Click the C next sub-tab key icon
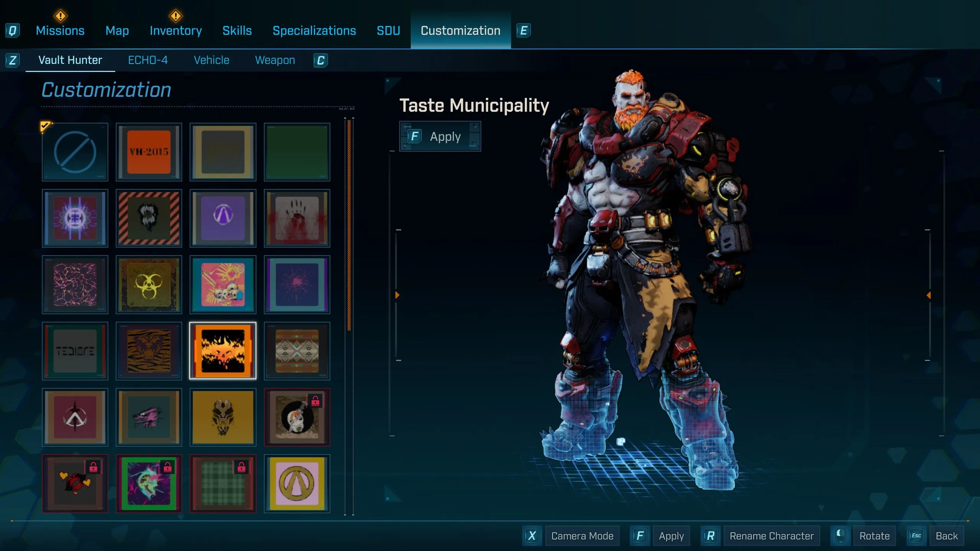980x551 pixels. click(x=321, y=60)
